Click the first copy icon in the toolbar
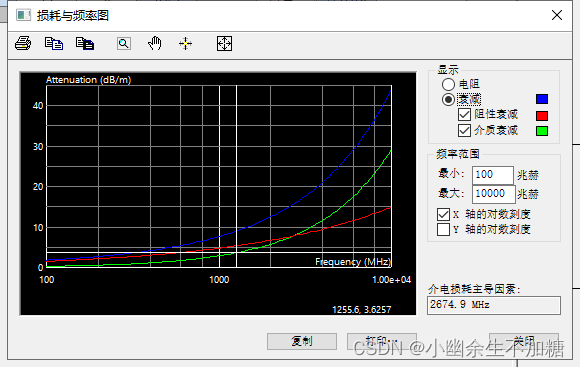Screen dimensions: 580x367 [x=54, y=44]
